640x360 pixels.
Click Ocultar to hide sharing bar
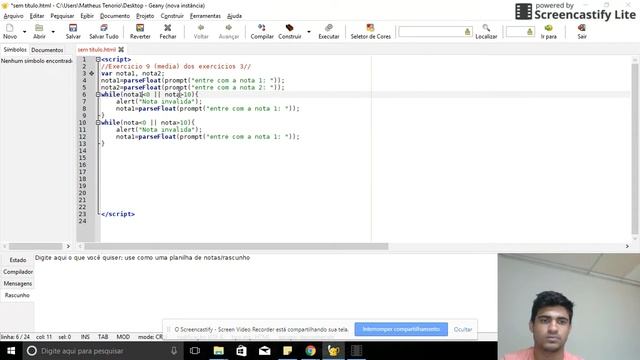pyautogui.click(x=463, y=329)
